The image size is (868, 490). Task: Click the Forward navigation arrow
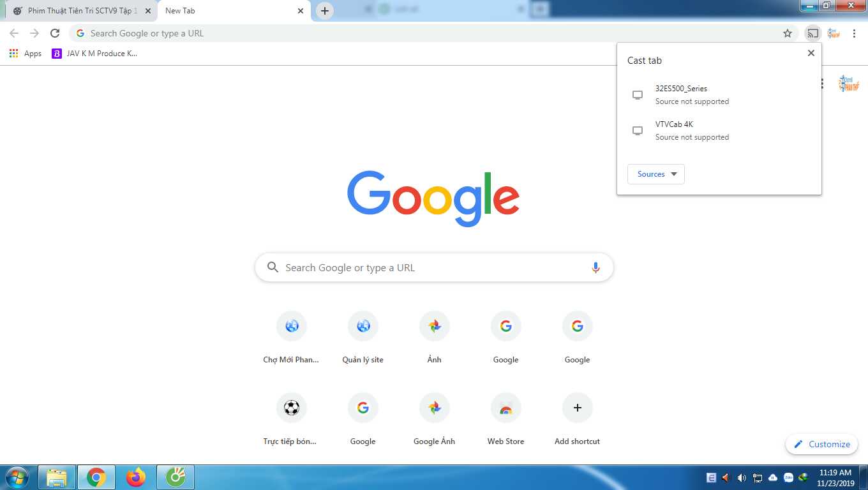click(x=34, y=33)
